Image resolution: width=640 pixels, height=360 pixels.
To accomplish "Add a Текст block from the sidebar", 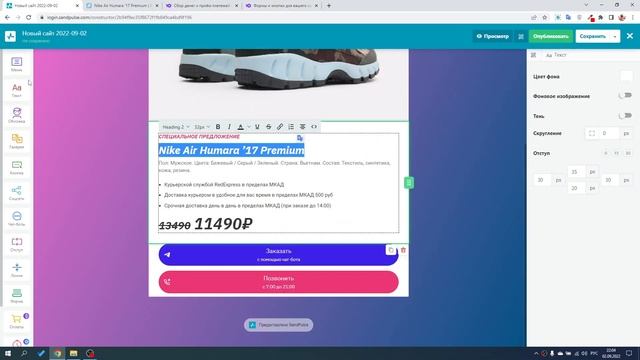I will (x=17, y=90).
